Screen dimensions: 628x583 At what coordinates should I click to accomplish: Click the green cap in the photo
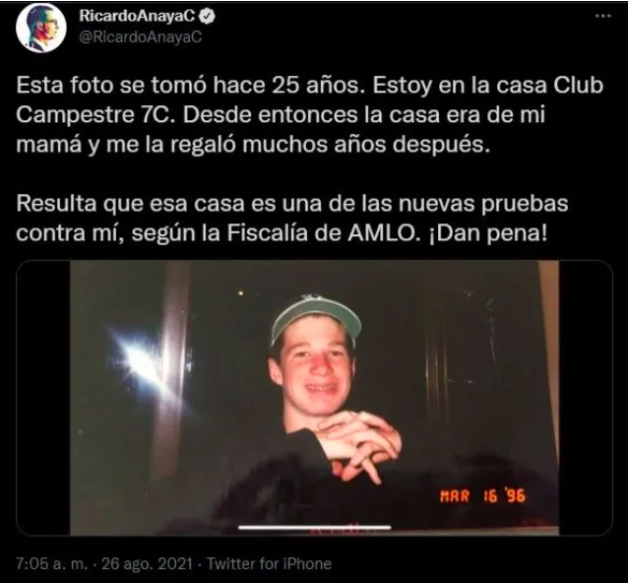316,319
